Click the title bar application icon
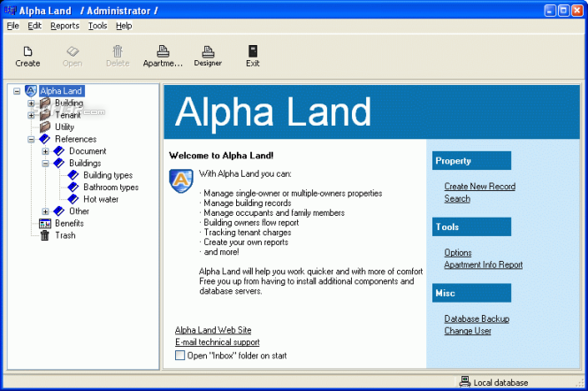Image resolution: width=588 pixels, height=391 pixels. 10,10
